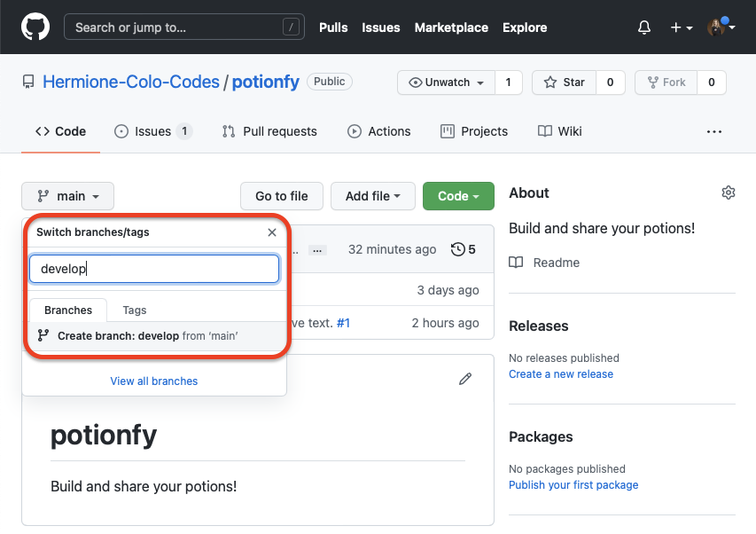Expand the commit message ellipsis button
756x534 pixels.
(x=318, y=250)
